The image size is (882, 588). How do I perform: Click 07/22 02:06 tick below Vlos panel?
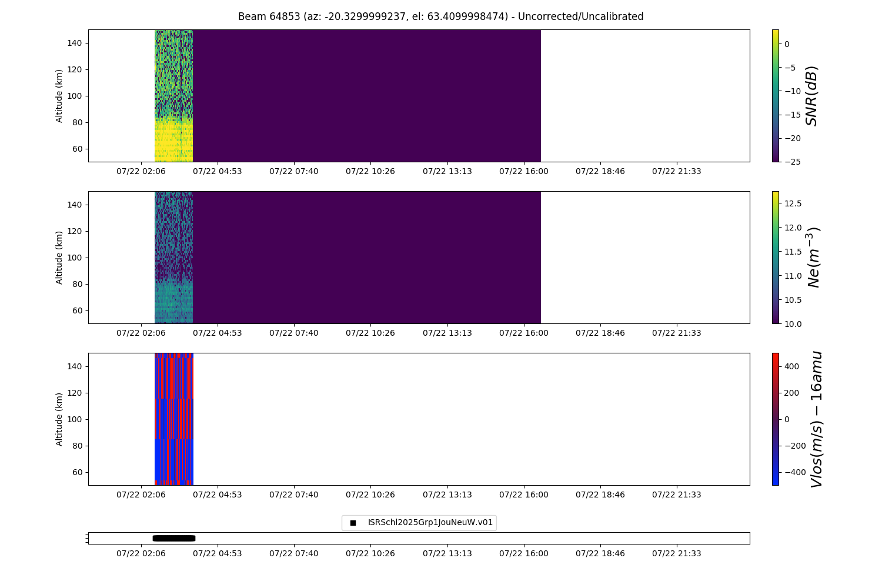click(141, 495)
